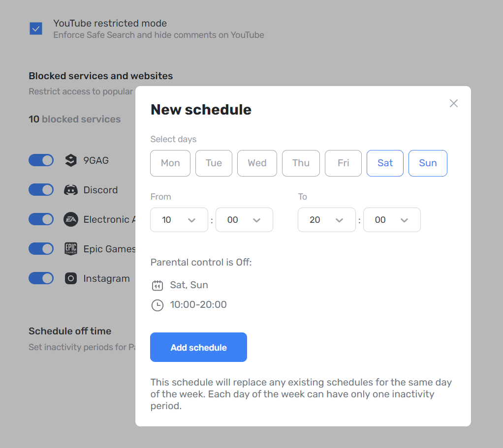Select Wed as a schedule day
503x448 pixels.
point(257,163)
